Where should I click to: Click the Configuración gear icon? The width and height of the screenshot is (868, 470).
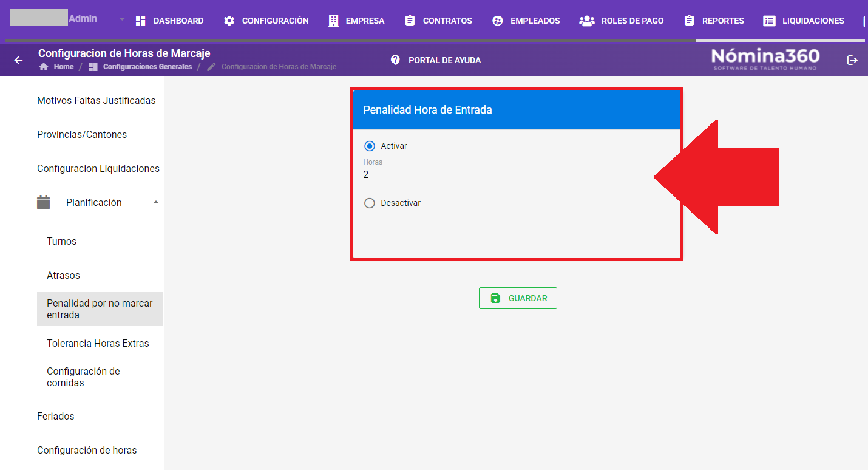[x=229, y=21]
